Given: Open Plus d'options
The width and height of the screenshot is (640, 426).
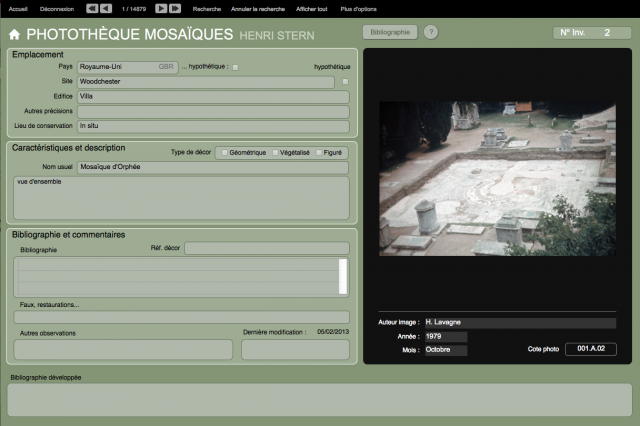Looking at the screenshot, I should click(358, 9).
